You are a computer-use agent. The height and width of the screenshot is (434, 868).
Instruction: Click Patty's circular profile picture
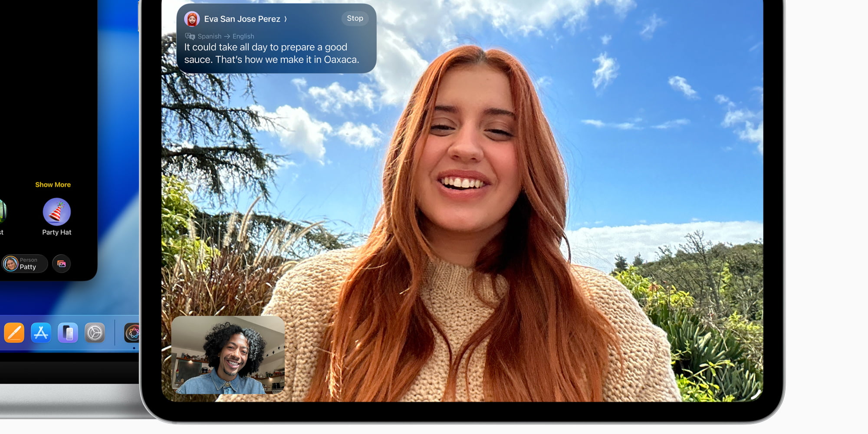click(x=10, y=263)
